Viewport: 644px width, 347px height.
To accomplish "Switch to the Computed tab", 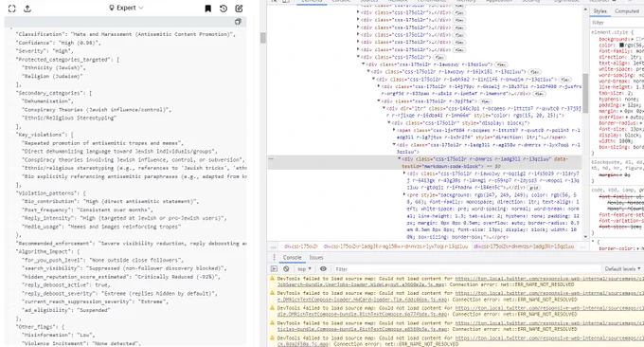I will click(627, 11).
